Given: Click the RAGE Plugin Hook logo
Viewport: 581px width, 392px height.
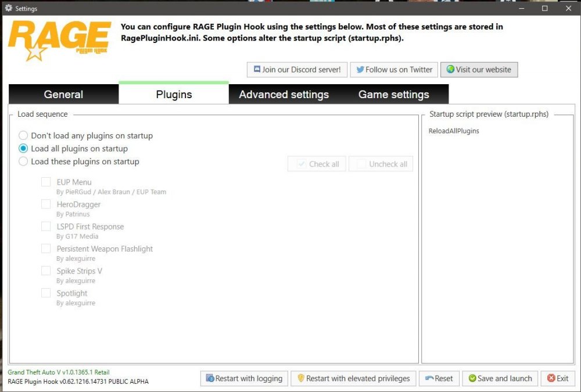Looking at the screenshot, I should [x=59, y=40].
